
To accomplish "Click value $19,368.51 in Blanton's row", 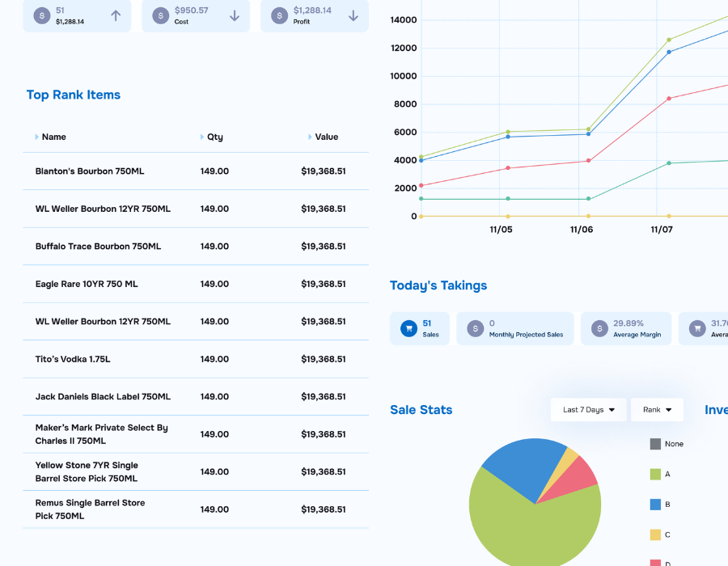I will pyautogui.click(x=324, y=171).
